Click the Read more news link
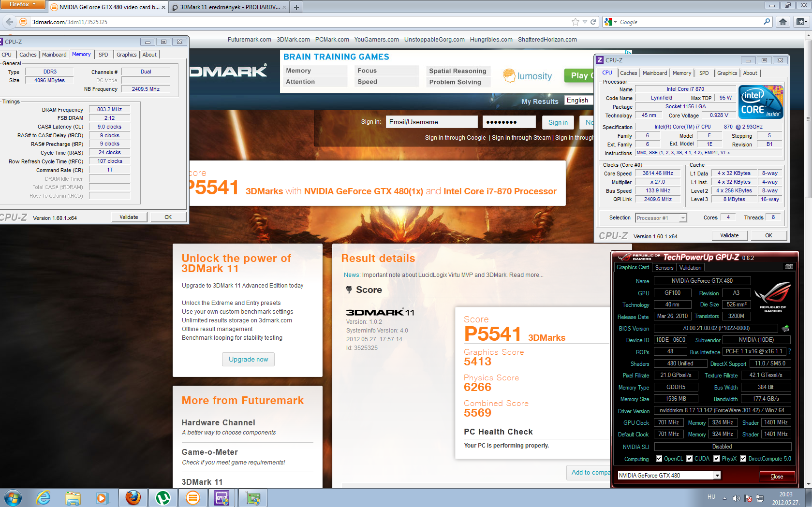Viewport: 812px width, 507px height. pos(526,275)
